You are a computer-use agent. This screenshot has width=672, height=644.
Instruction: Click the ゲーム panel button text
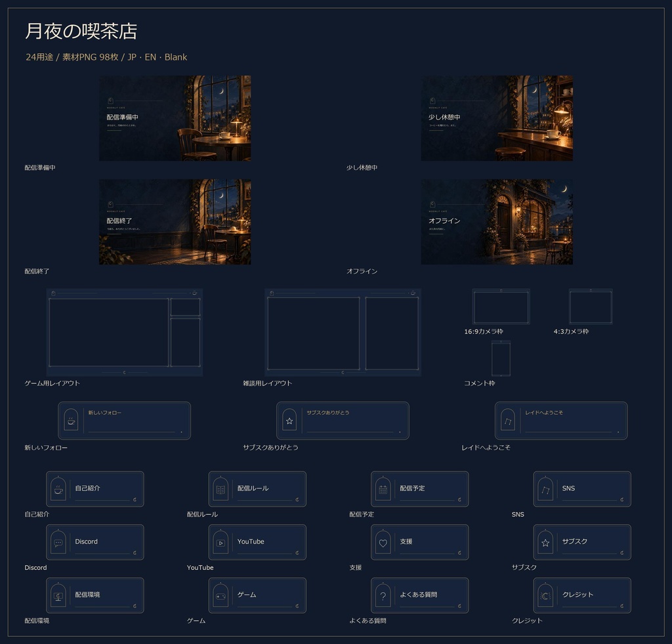pos(247,595)
